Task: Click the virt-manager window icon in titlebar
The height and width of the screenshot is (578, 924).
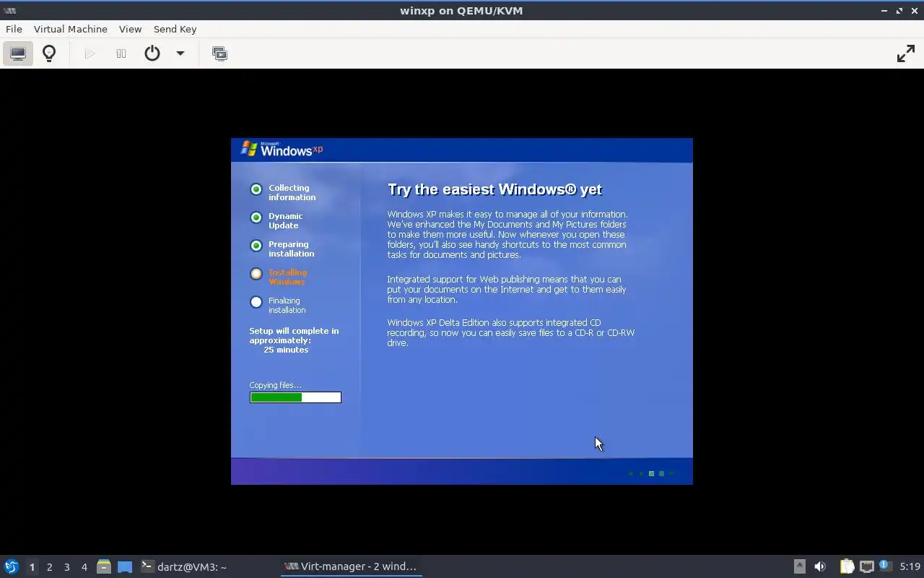Action: 10,10
